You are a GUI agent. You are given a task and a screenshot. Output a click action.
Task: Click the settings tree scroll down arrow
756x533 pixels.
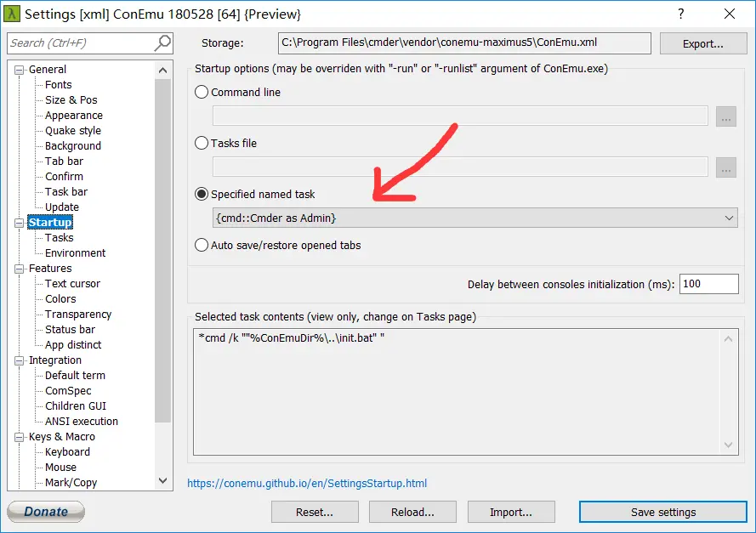pos(163,480)
